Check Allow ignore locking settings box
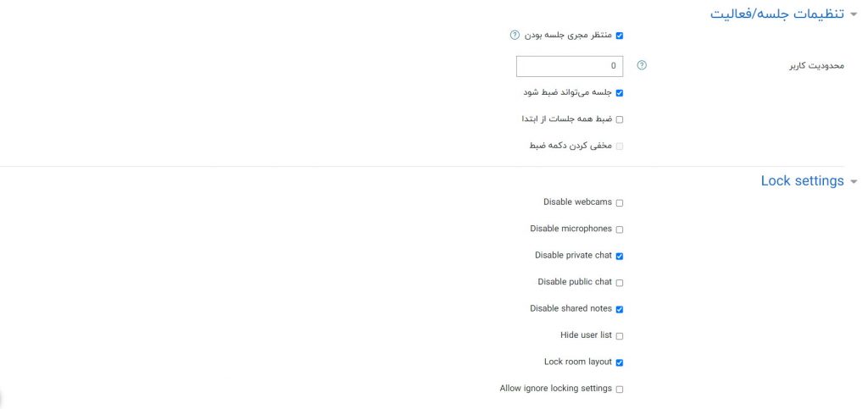 (620, 390)
